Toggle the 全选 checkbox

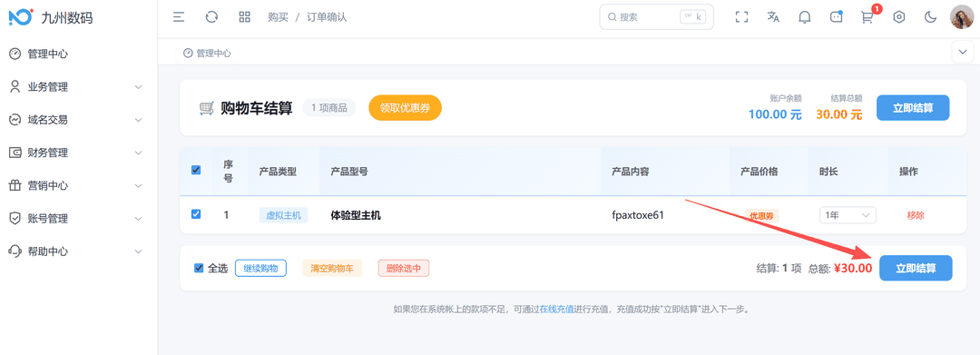pyautogui.click(x=200, y=268)
